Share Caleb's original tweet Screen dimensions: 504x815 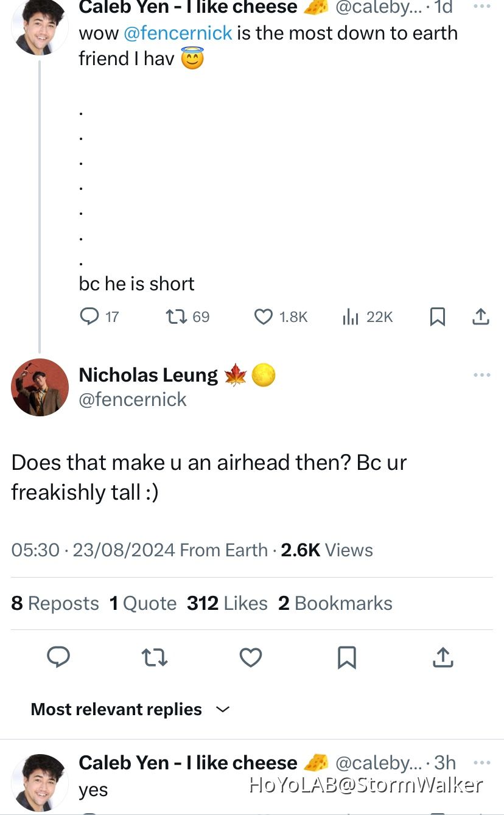tap(481, 317)
